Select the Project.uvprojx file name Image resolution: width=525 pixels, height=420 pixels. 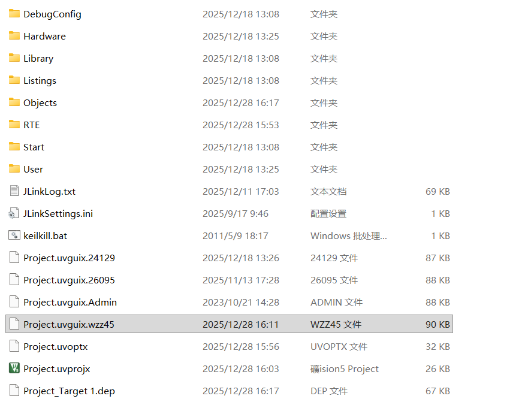pyautogui.click(x=57, y=369)
